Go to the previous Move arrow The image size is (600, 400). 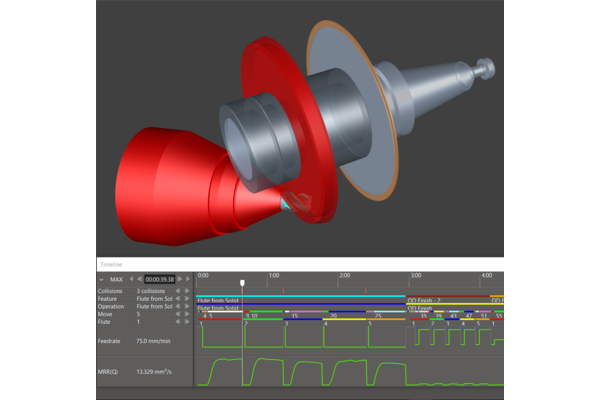(178, 314)
